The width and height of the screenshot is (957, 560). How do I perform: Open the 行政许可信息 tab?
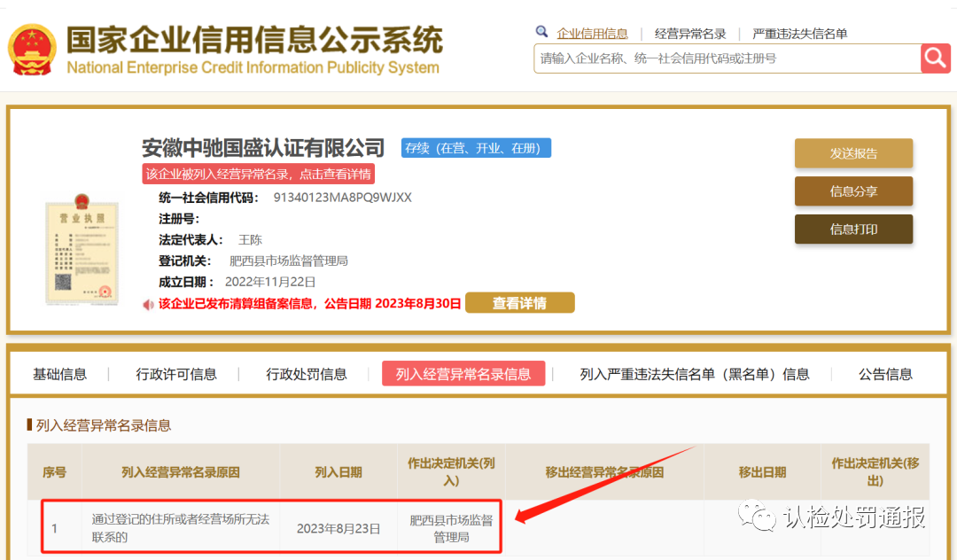click(175, 374)
